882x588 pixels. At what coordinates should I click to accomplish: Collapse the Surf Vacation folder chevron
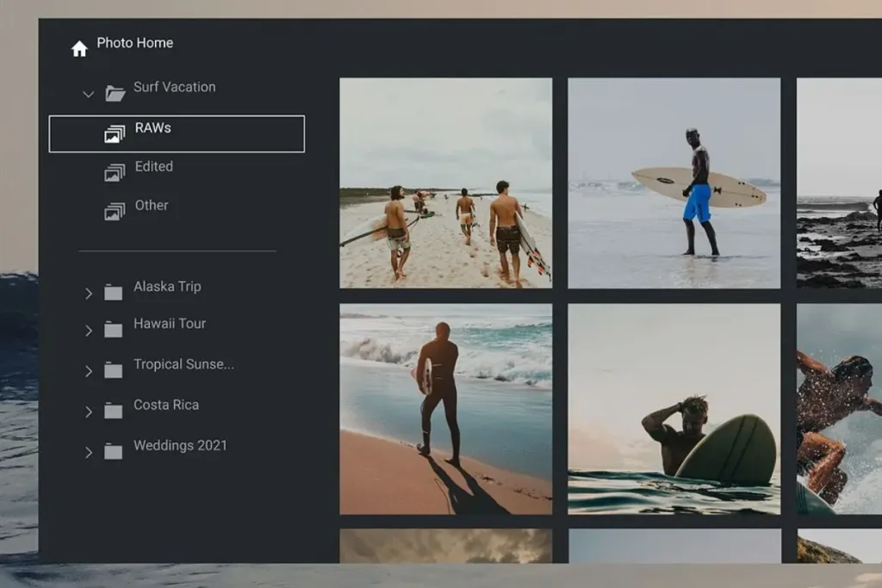(88, 94)
